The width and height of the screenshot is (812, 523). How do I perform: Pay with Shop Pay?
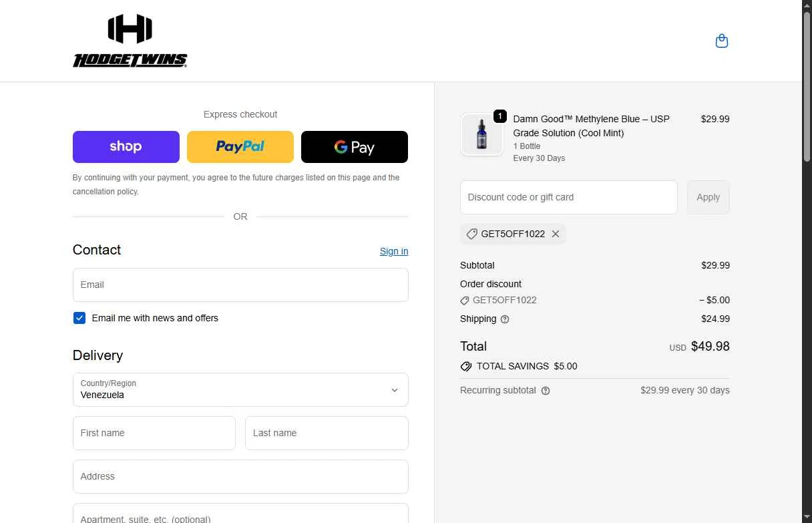[x=126, y=147]
